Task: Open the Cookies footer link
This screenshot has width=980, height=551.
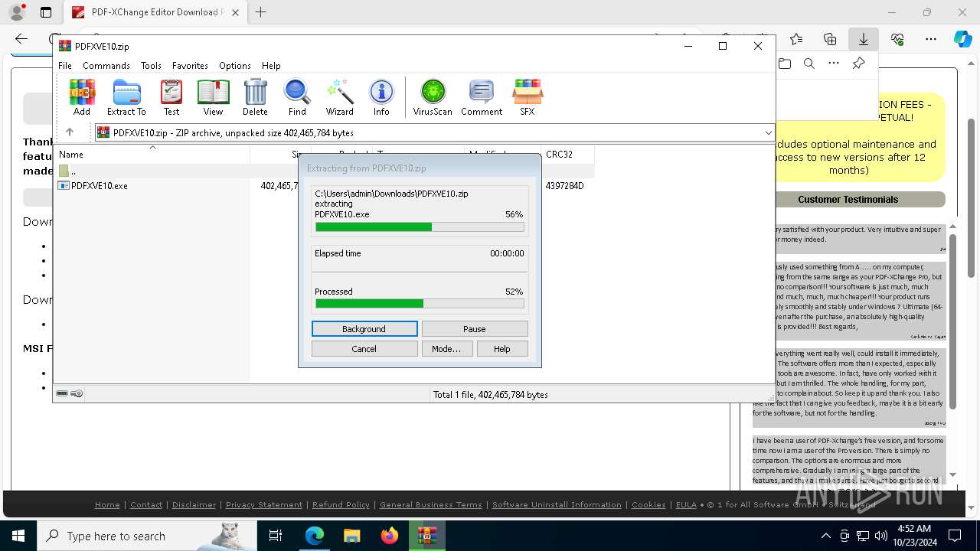Action: point(648,505)
